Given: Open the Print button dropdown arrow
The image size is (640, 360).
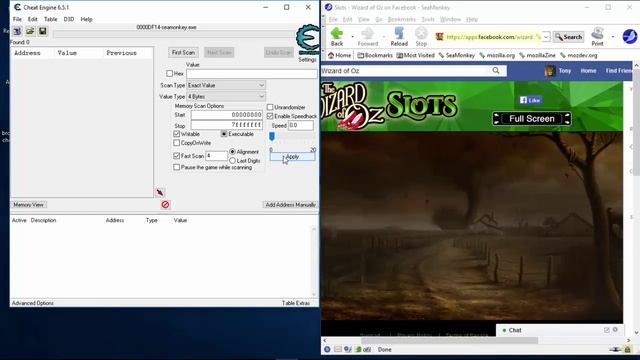Looking at the screenshot, I should (613, 37).
